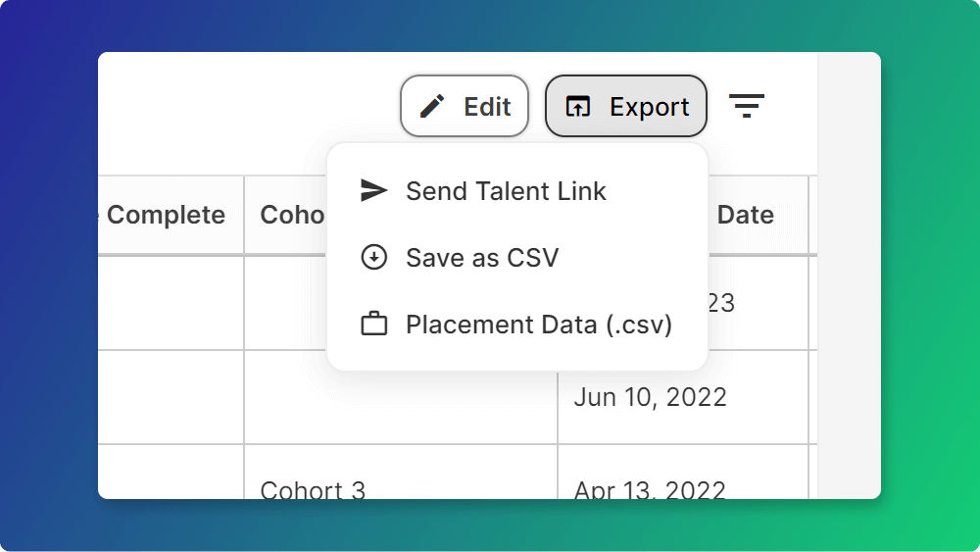Image resolution: width=980 pixels, height=552 pixels.
Task: Click the partially hidden date ending 23
Action: [721, 303]
